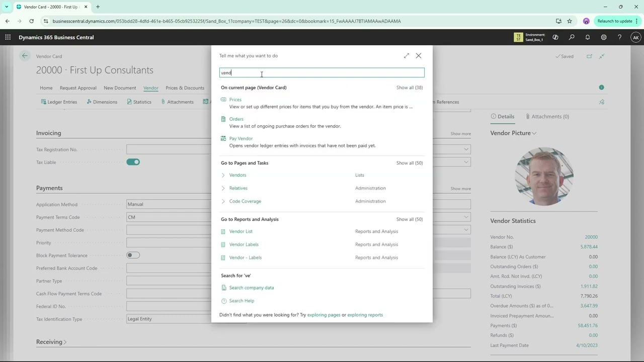Reload the browser page
644x362 pixels.
click(31, 21)
